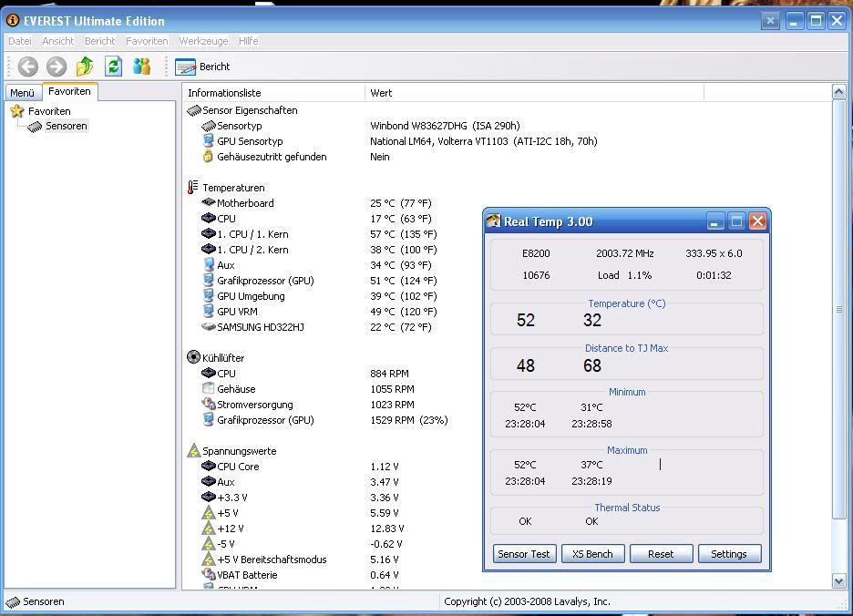Viewport: 853px width, 616px height.
Task: Click the +5 V voltage icon
Action: [x=209, y=513]
